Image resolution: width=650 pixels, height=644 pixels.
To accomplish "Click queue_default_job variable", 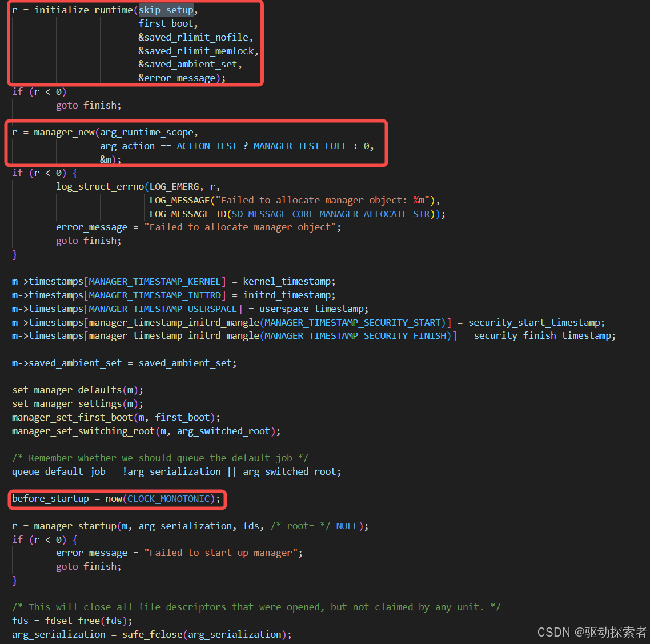I will pos(58,472).
